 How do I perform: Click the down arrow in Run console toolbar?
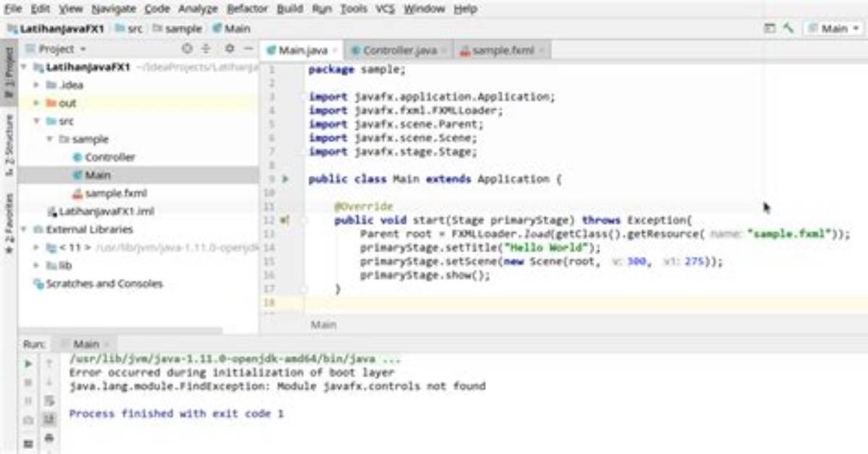pos(49,382)
